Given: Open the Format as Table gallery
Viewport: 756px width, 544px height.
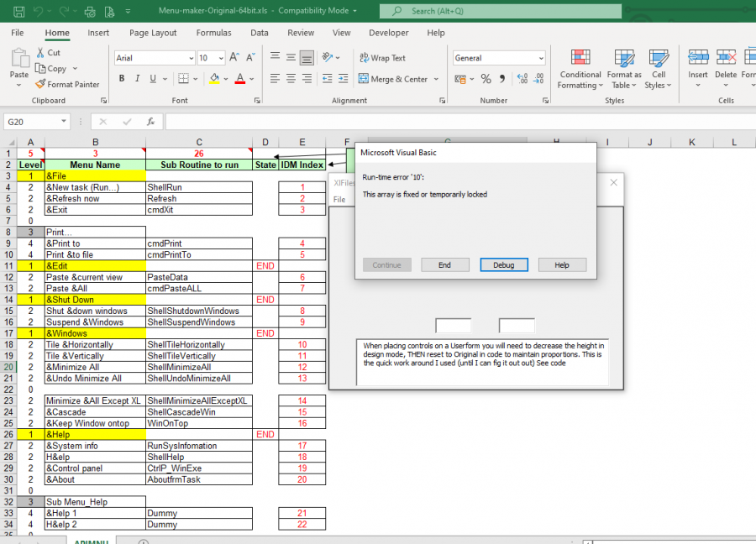Looking at the screenshot, I should click(624, 69).
